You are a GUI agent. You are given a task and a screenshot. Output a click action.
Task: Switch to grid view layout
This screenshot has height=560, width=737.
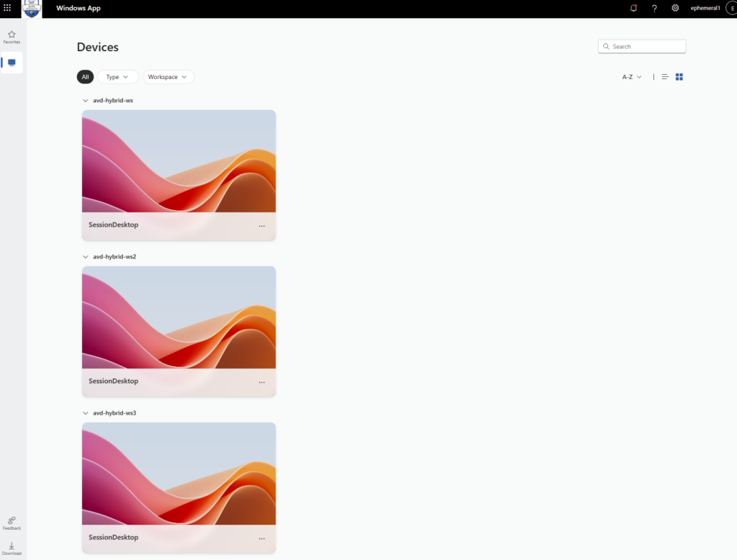tap(679, 76)
